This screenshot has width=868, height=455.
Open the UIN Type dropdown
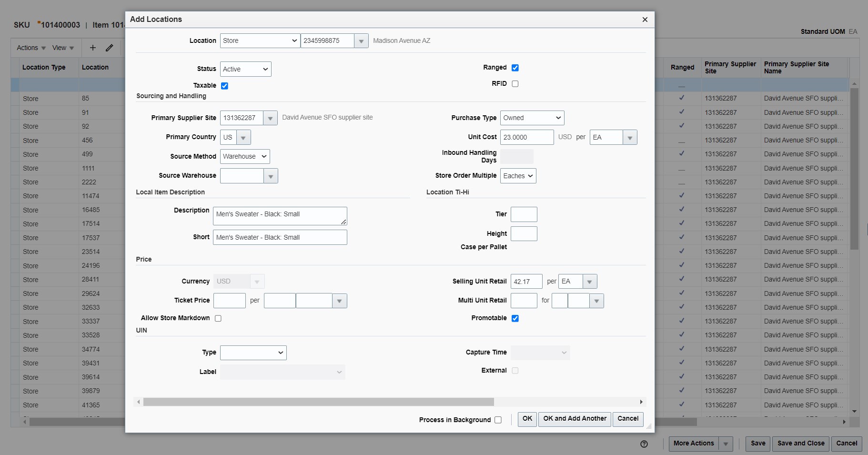(x=253, y=353)
